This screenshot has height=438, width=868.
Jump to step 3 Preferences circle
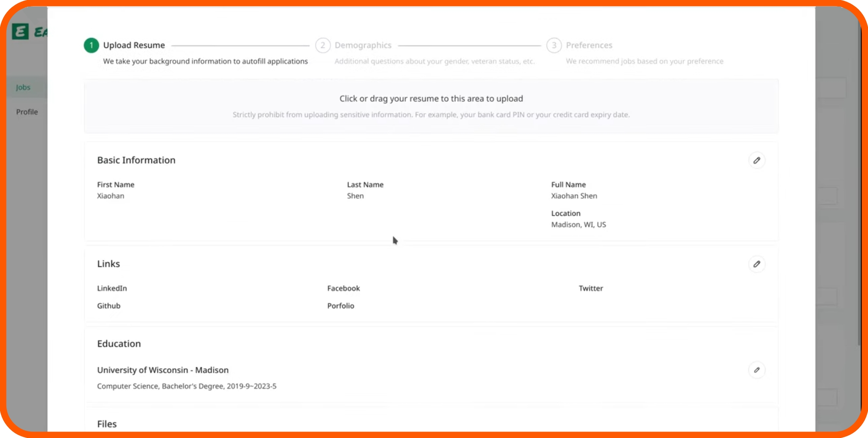pyautogui.click(x=554, y=45)
